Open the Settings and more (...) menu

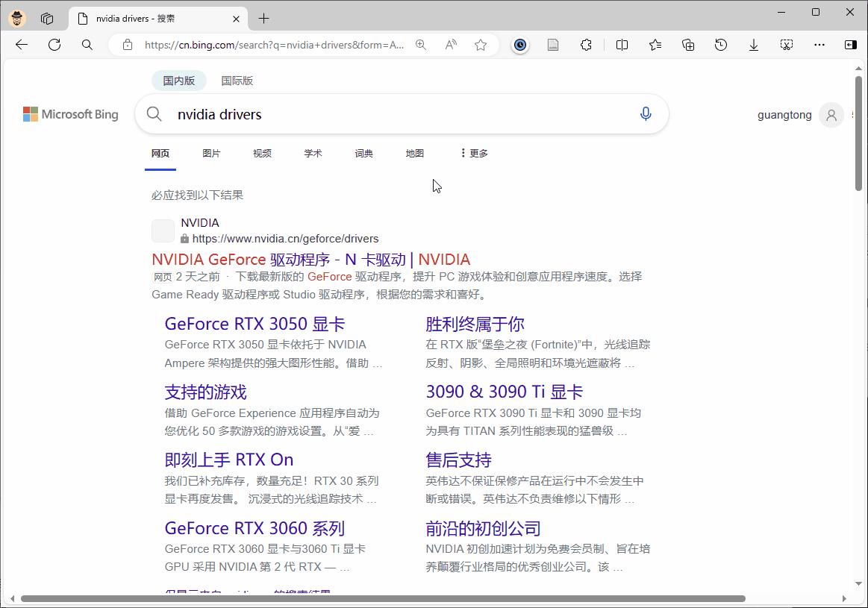tap(819, 45)
